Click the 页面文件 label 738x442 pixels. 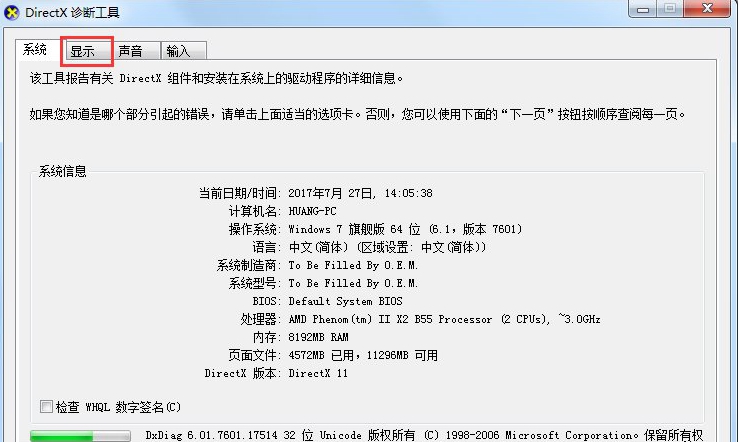pyautogui.click(x=254, y=355)
